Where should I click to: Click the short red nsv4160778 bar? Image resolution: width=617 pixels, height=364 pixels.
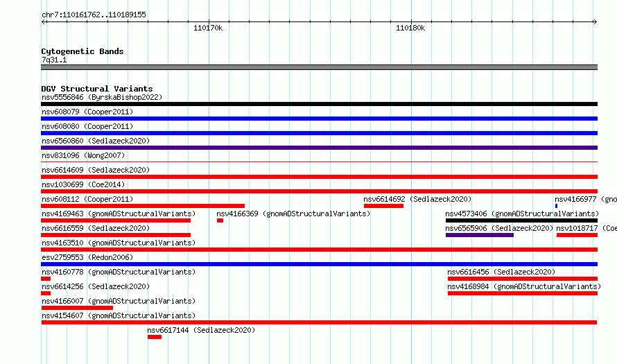(46, 279)
